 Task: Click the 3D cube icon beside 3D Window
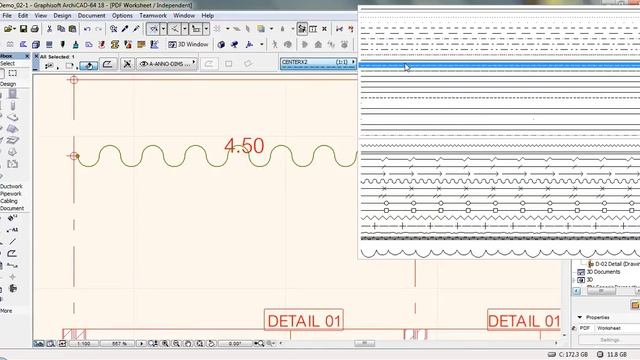221,44
